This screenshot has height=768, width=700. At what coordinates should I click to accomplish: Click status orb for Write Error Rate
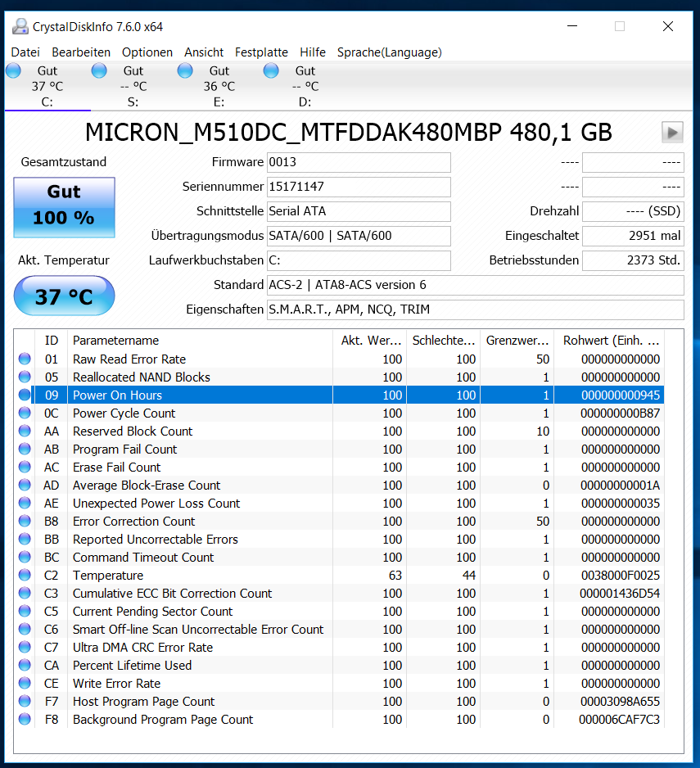click(25, 684)
